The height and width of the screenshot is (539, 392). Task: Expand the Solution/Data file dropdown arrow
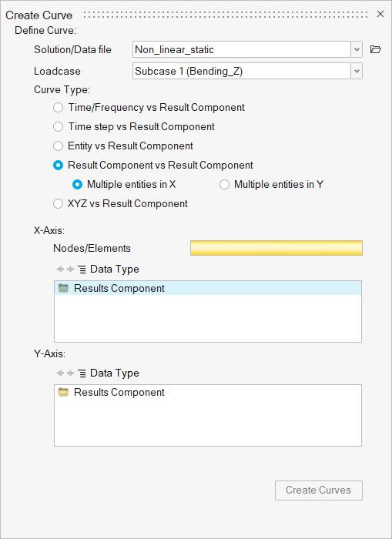(x=357, y=49)
